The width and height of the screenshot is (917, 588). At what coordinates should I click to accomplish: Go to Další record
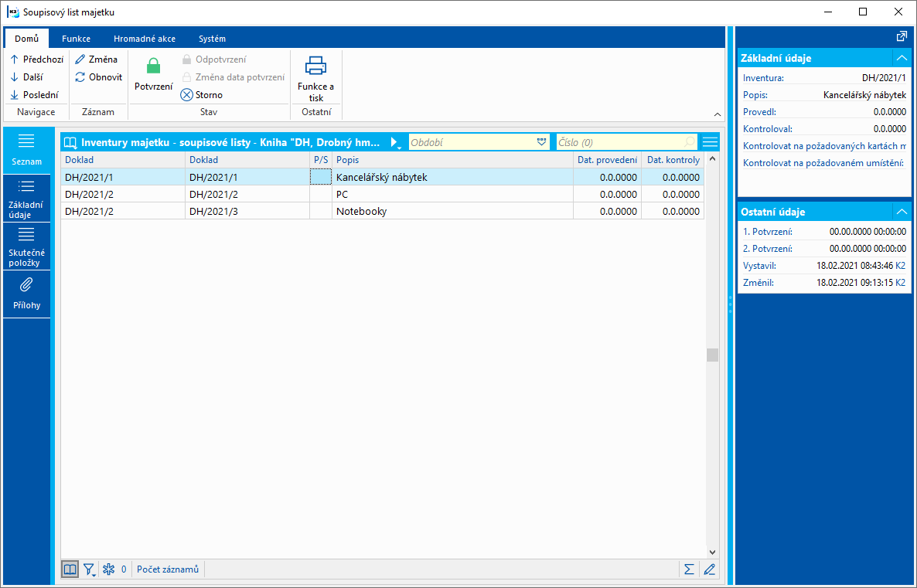pos(27,77)
